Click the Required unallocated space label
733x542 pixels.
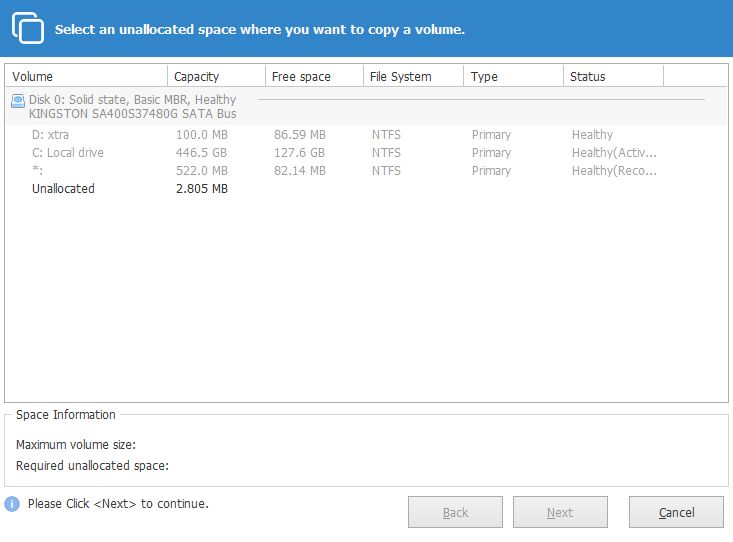pos(92,466)
